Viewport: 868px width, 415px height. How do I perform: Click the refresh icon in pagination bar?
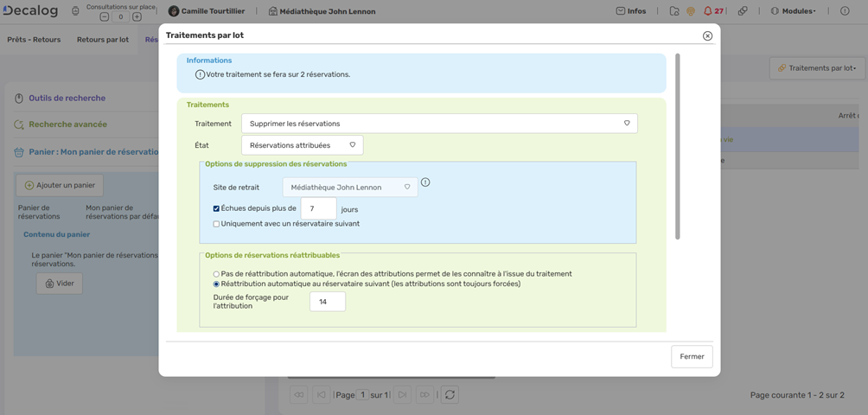[450, 394]
